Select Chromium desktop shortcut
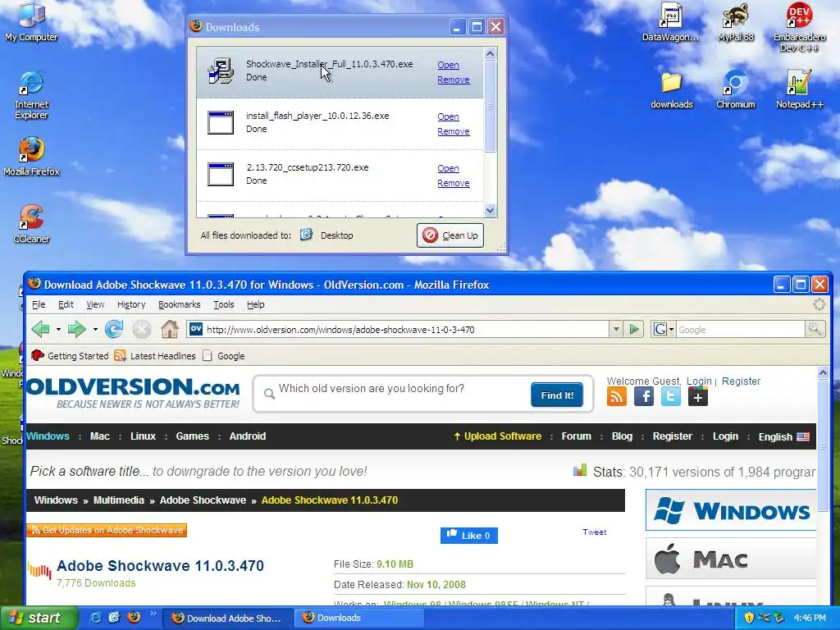Image resolution: width=840 pixels, height=630 pixels. click(736, 90)
